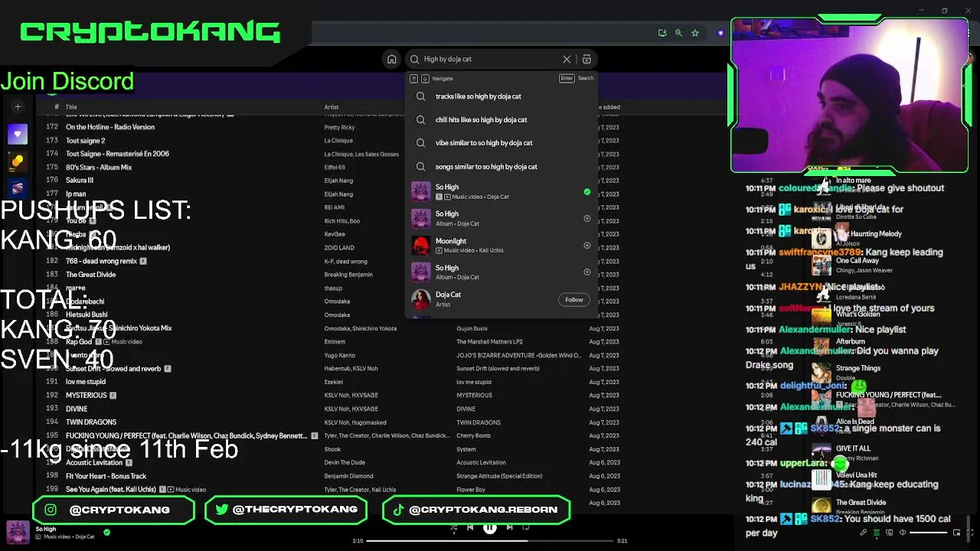Open album link 'Flower Boy'
980x551 pixels.
[x=471, y=490]
